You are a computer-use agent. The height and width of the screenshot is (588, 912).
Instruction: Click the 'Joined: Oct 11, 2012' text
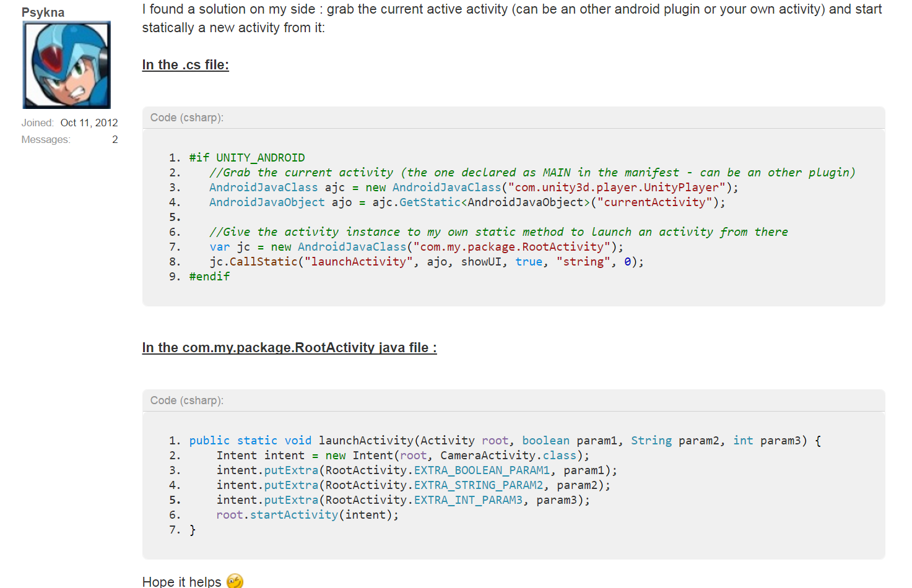point(70,123)
